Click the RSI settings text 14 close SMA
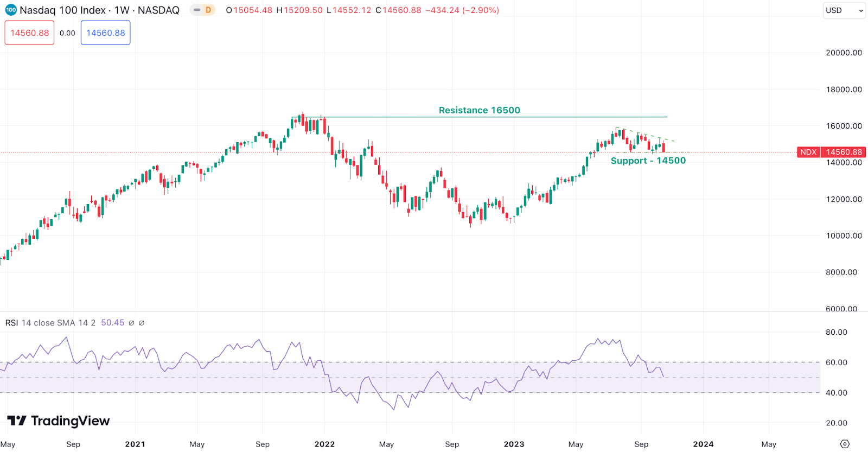 point(48,323)
